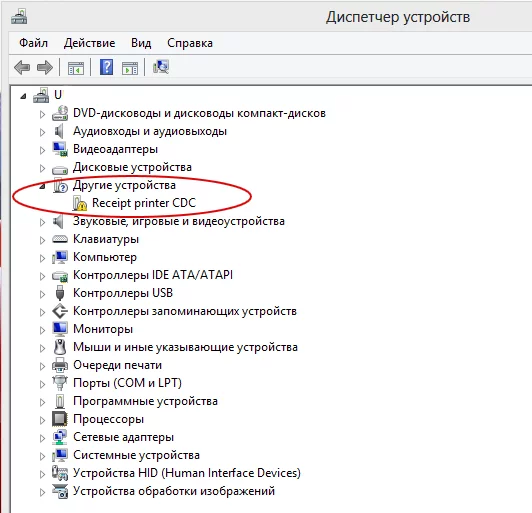This screenshot has width=532, height=513.
Task: Click Scan for hardware changes toolbar icon
Action: click(x=161, y=67)
